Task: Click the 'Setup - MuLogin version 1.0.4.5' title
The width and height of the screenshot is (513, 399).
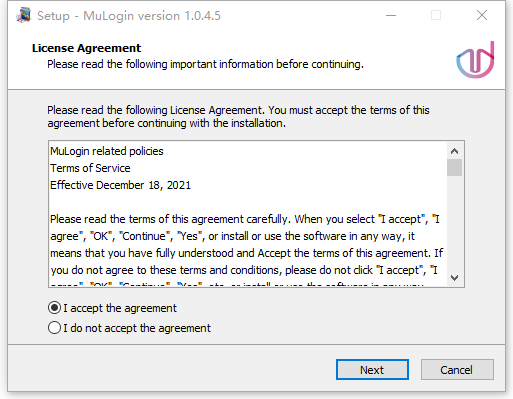Action: (129, 16)
